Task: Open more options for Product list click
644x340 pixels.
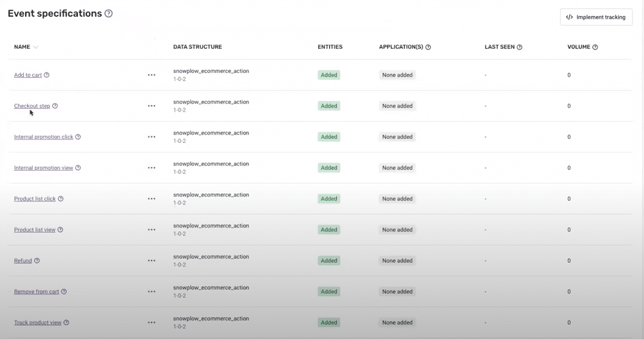Action: pos(151,199)
